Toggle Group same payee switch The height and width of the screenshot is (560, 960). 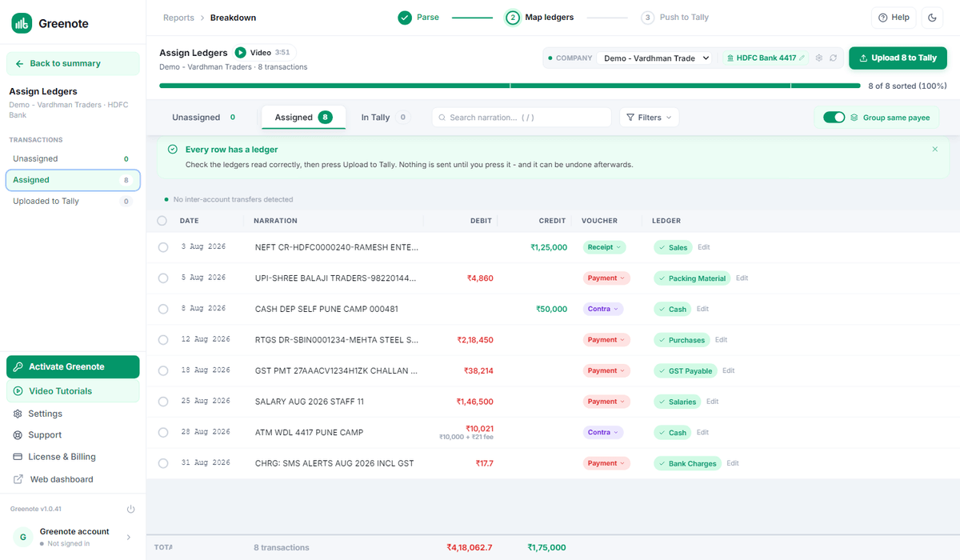point(834,118)
